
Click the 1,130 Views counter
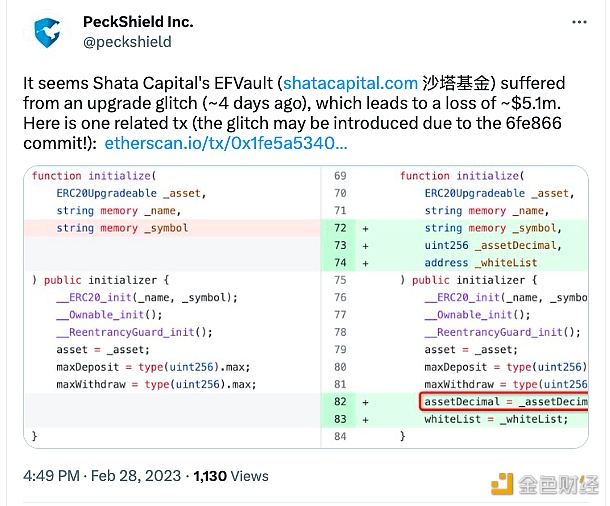[231, 476]
